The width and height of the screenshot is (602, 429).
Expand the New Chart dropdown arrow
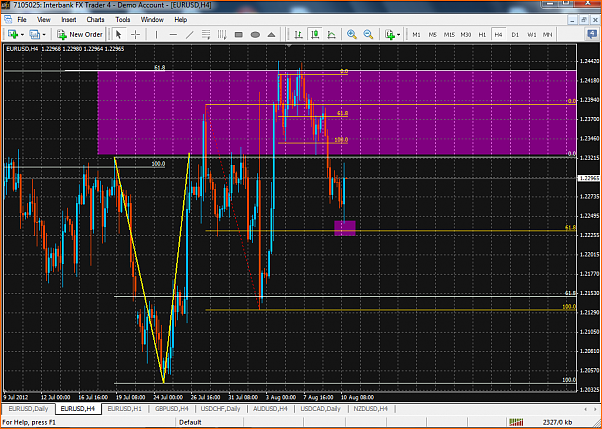pyautogui.click(x=22, y=35)
